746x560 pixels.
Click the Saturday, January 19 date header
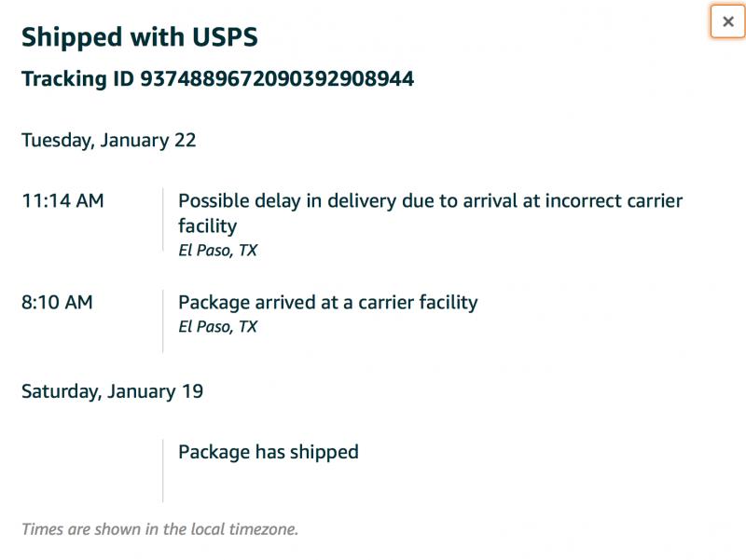point(112,391)
